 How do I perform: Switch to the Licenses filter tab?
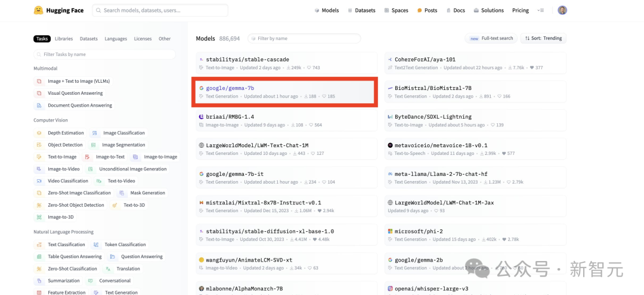(143, 39)
